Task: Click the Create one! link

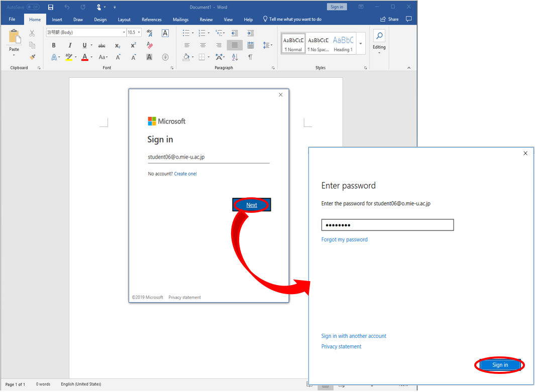Action: coord(185,174)
